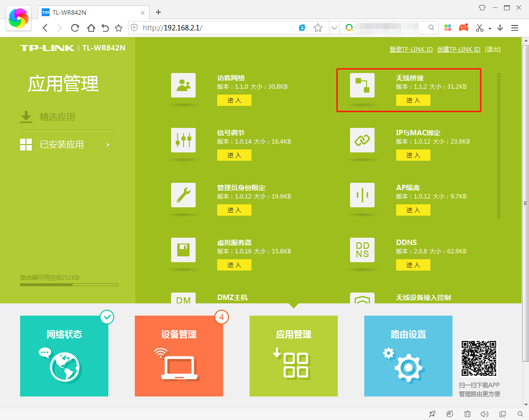This screenshot has width=529, height=420.
Task: Open the 访客网络 guest network app icon
Action: point(183,85)
